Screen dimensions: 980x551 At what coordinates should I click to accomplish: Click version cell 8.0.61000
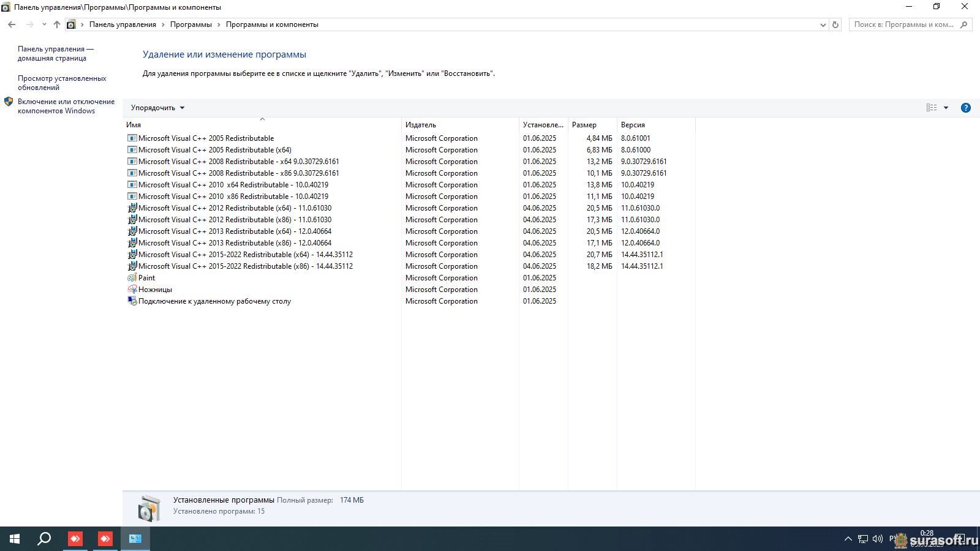click(636, 150)
